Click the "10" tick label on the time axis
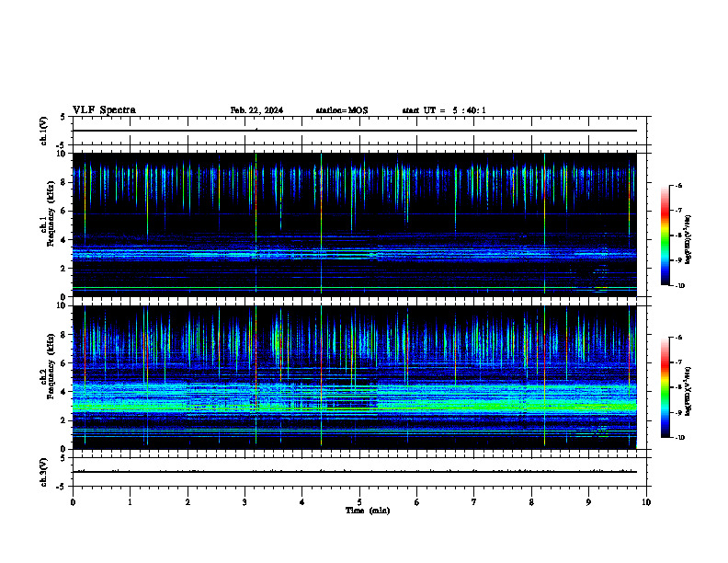Image resolution: width=728 pixels, height=563 pixels. point(646,502)
